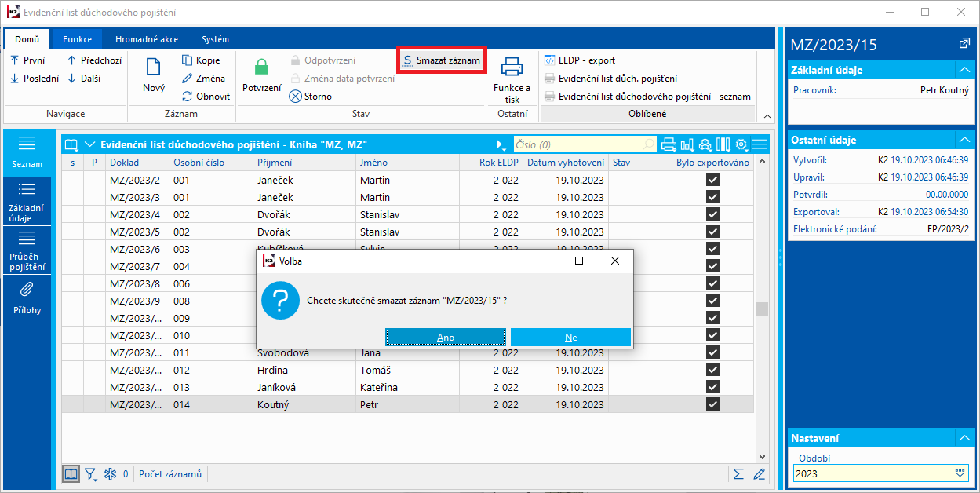Open the printer dropdown in list header
The height and width of the screenshot is (493, 980).
669,144
